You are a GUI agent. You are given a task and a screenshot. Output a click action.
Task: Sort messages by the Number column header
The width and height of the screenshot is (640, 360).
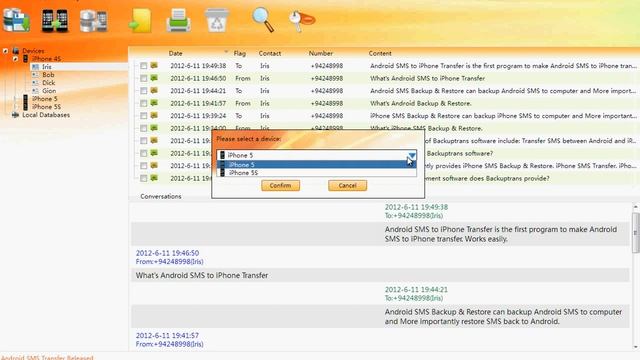coord(320,53)
